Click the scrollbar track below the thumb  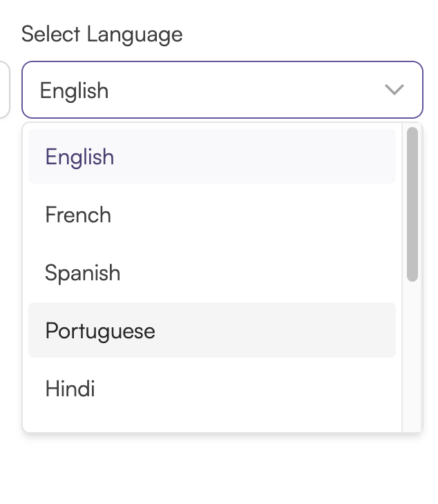pyautogui.click(x=412, y=357)
